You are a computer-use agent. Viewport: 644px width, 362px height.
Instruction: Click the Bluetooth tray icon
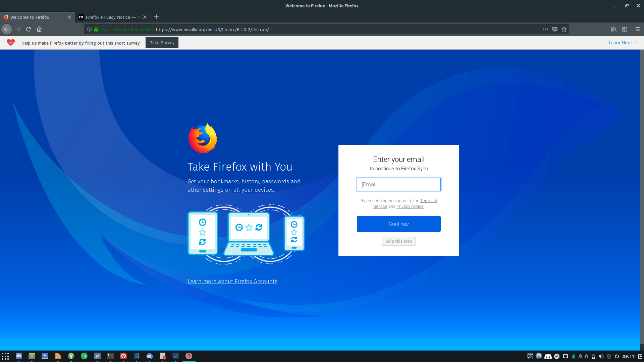609,356
